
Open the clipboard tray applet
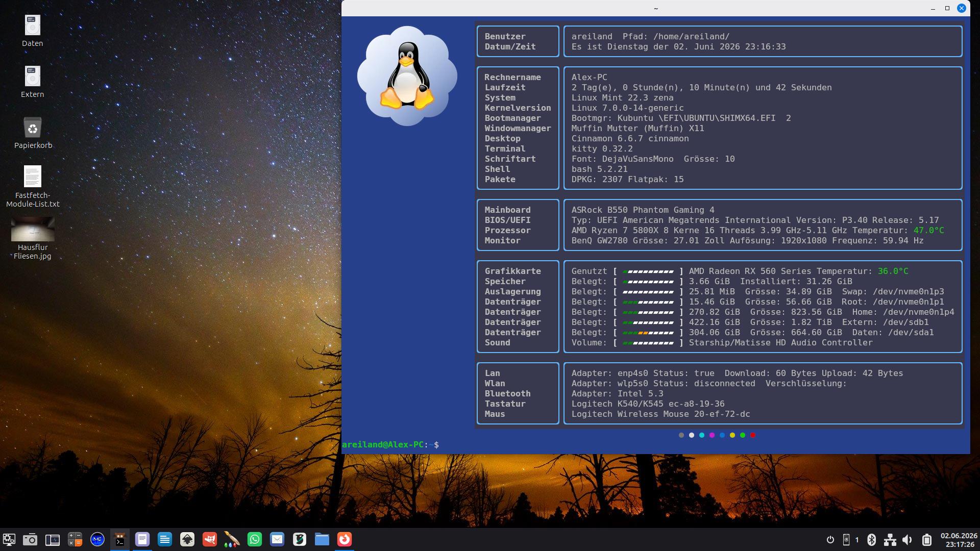[927, 540]
